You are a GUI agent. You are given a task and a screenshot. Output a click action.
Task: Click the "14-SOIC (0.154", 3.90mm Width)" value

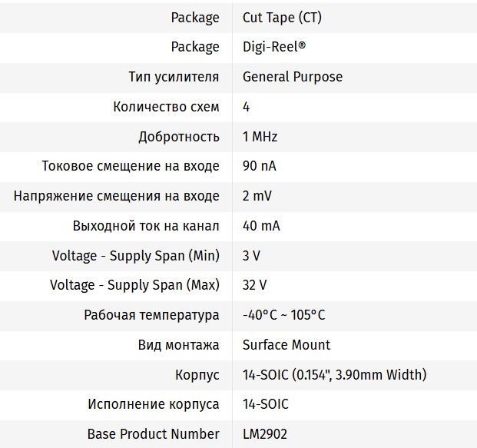334,375
